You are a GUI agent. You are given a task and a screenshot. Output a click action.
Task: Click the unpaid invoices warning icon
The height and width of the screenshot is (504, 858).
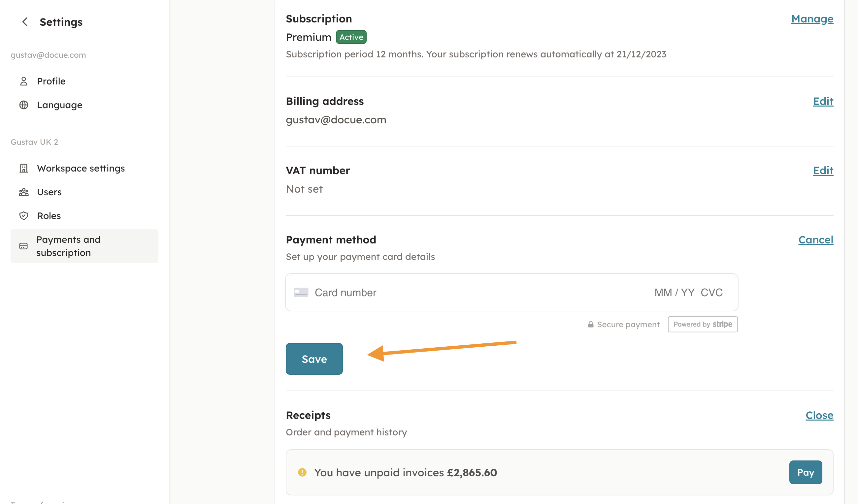(302, 472)
